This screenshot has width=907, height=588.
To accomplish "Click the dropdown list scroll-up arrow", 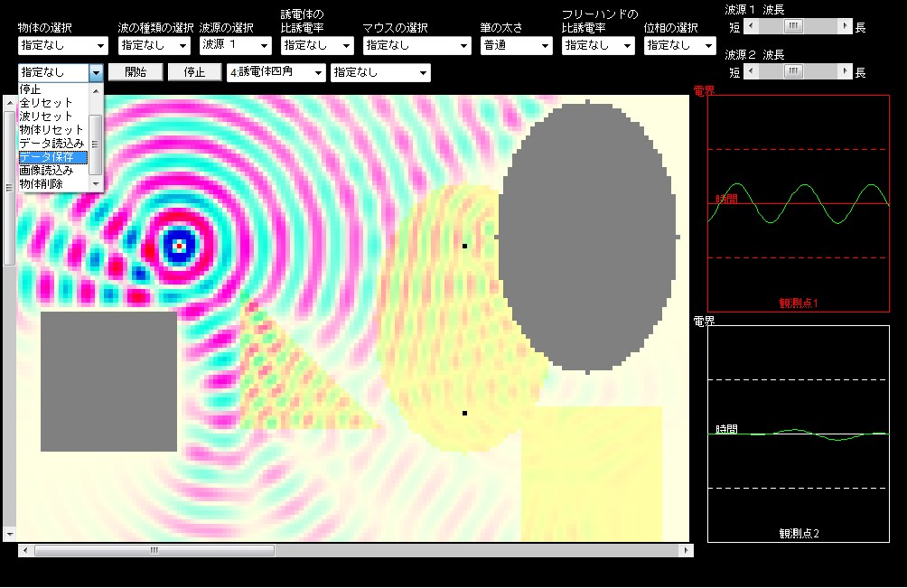I will 96,90.
